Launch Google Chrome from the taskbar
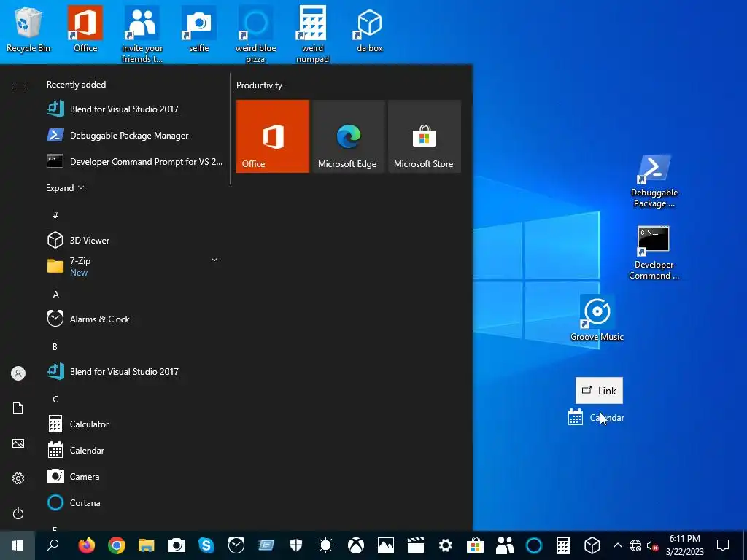Viewport: 747px width, 560px height. 116,545
